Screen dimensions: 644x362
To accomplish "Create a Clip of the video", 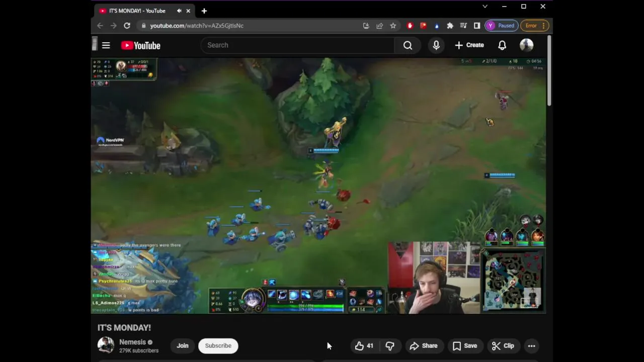I will click(x=503, y=346).
